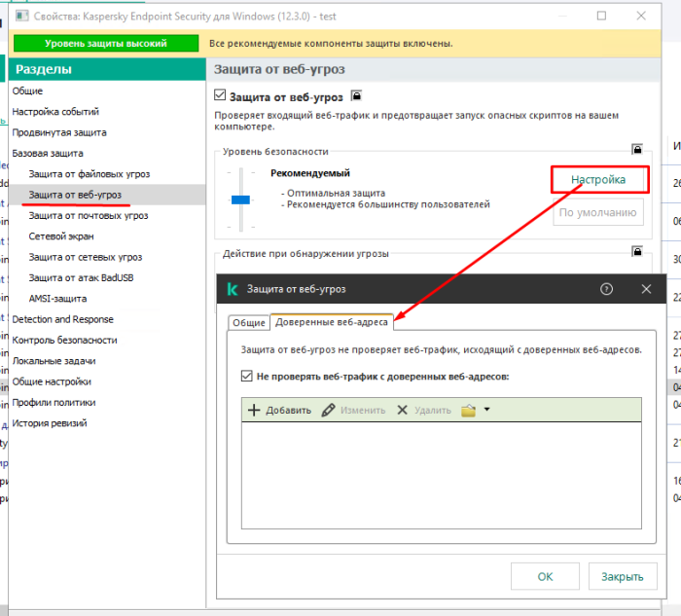
Task: Click the lock icon next to Защита от веб-угроз checkbox
Action: point(356,95)
